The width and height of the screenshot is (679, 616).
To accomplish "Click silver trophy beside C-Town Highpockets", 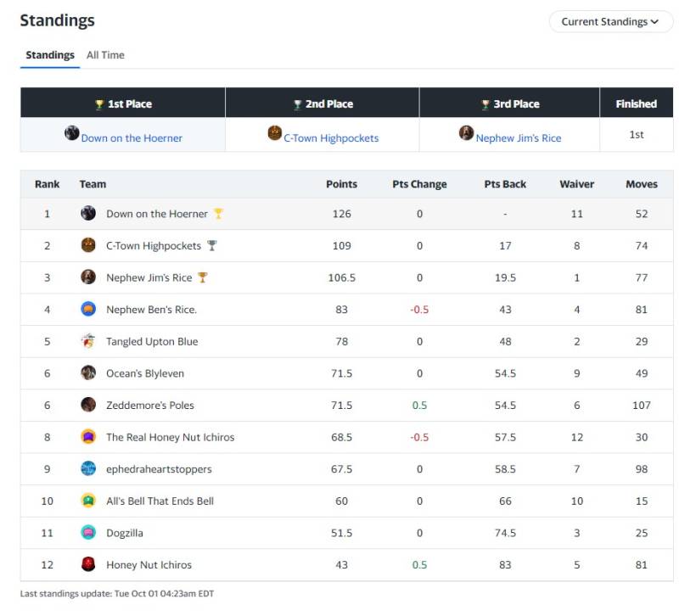I will 211,245.
